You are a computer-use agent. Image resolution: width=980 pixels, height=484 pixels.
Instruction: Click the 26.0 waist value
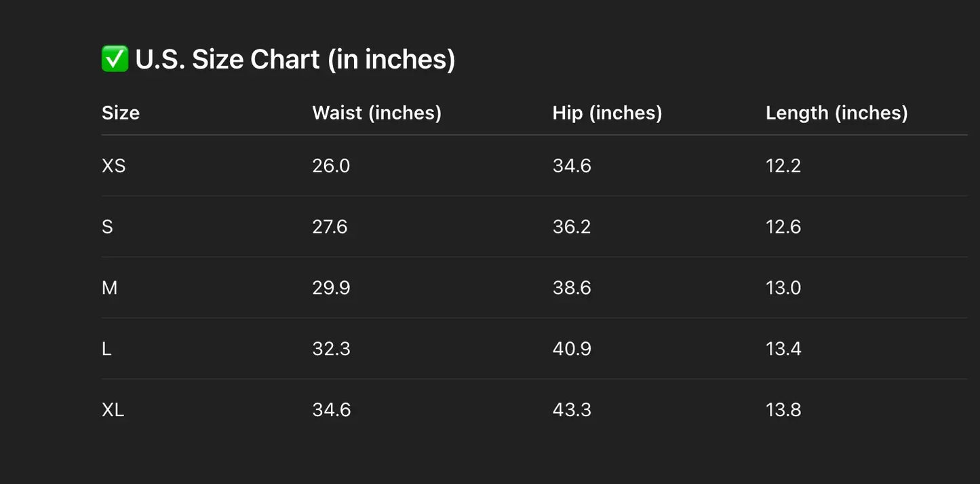click(331, 166)
